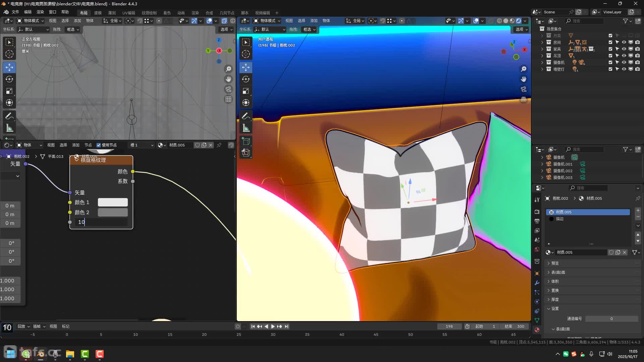Activate the Measure tool in right viewport
Screen dimensions: 644x362
tap(246, 128)
